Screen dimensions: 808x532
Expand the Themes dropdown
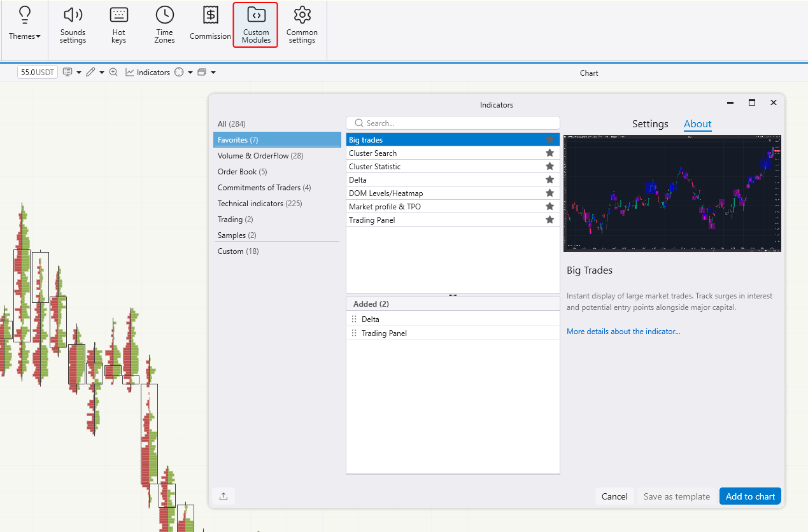point(25,36)
